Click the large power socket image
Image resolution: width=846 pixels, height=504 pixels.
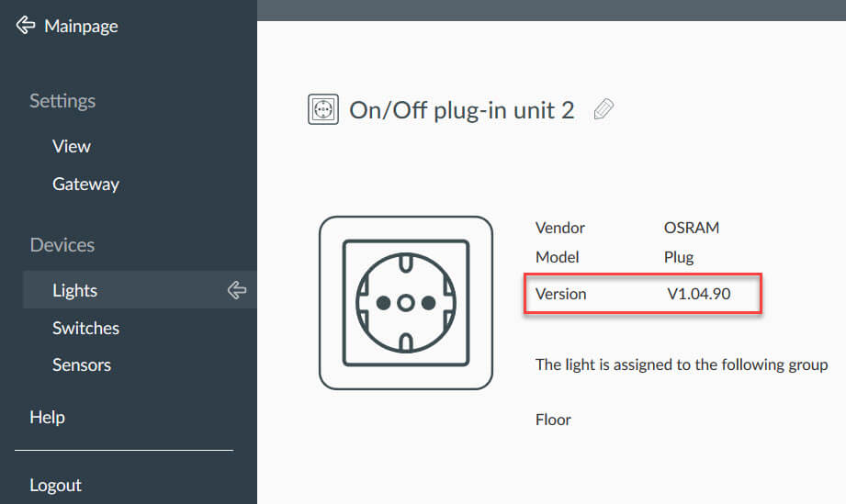coord(406,303)
